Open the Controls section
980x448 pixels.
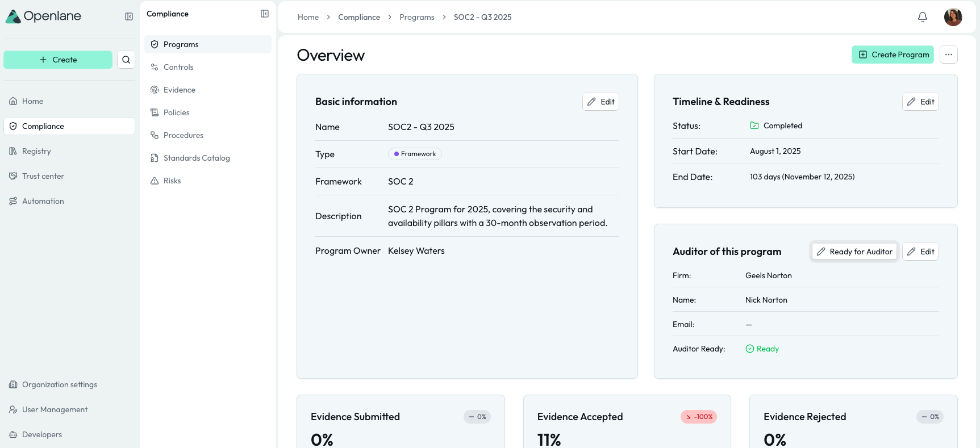(178, 67)
